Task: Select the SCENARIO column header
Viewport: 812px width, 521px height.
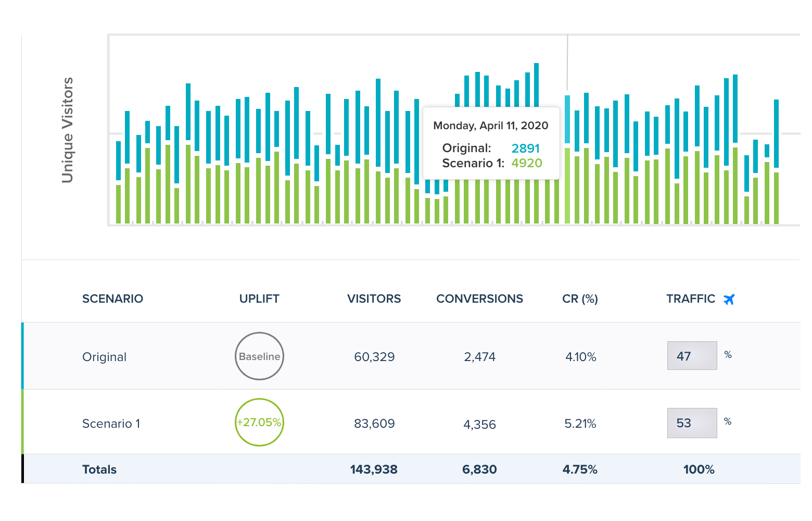Action: (x=112, y=299)
